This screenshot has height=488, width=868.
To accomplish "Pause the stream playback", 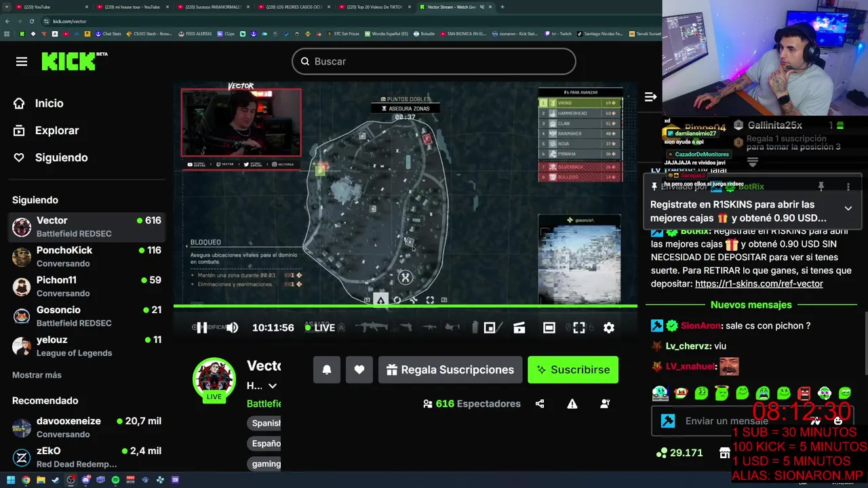I will coord(201,328).
